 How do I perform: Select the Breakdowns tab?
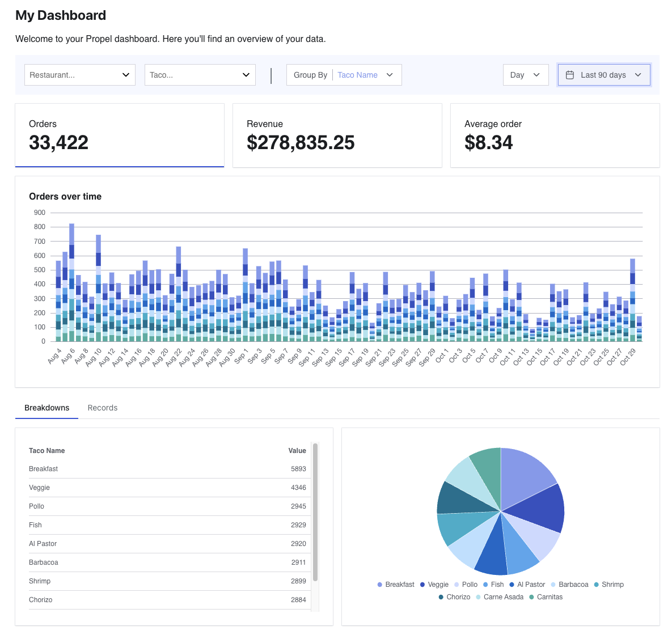pyautogui.click(x=47, y=408)
